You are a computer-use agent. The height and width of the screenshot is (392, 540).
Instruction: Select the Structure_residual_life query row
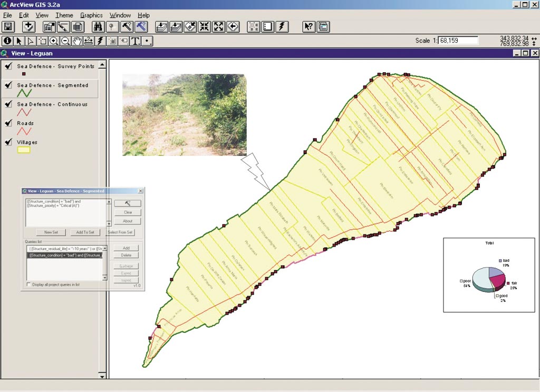pyautogui.click(x=65, y=249)
